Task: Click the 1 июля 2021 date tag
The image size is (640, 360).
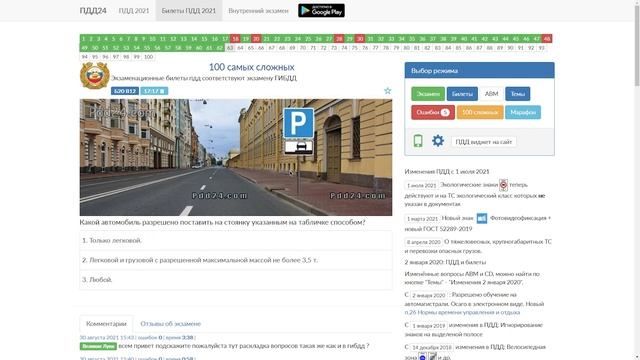Action: pos(421,185)
